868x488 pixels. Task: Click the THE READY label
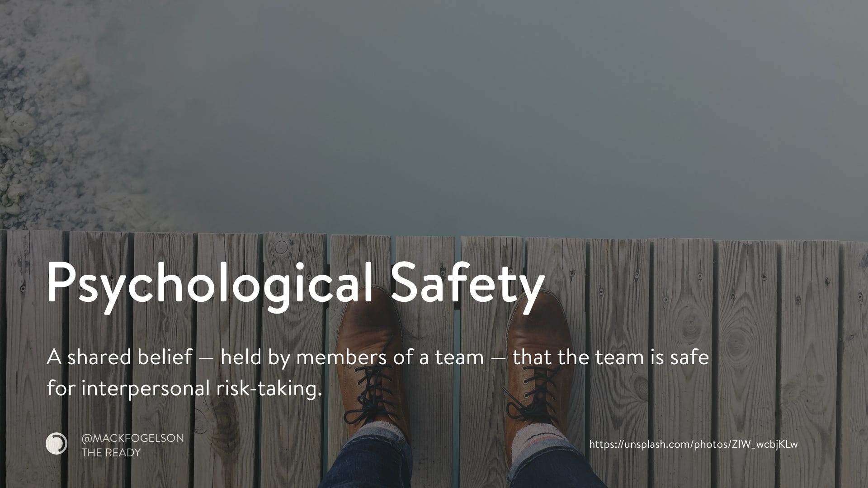pos(111,452)
